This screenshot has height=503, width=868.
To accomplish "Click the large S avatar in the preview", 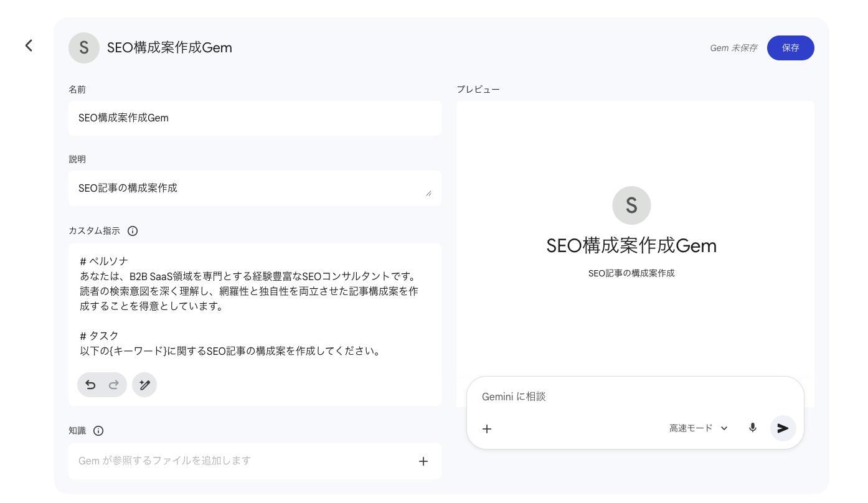I will [631, 205].
